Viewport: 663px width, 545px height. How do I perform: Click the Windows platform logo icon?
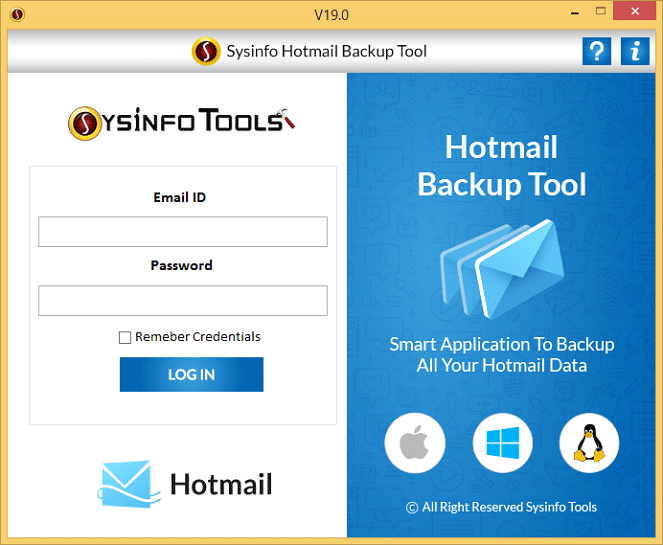[503, 443]
